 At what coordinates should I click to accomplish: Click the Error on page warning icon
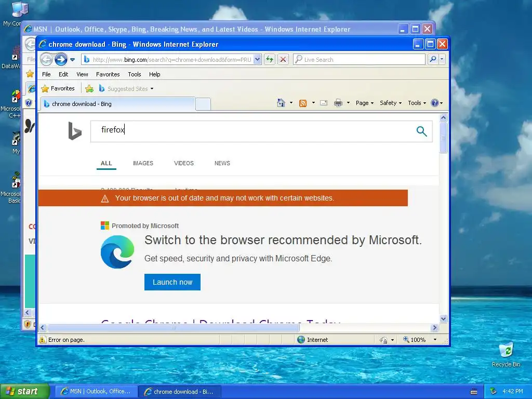tap(43, 340)
